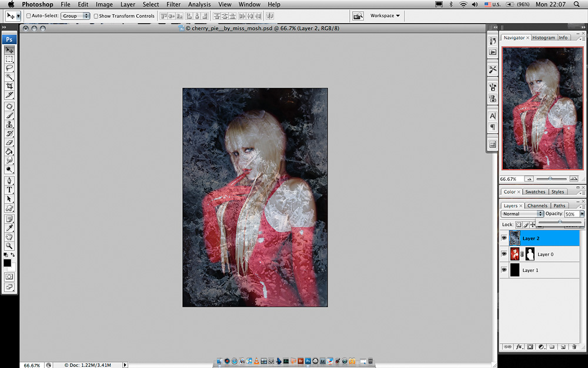The image size is (588, 368).
Task: Open the Workspace dropdown
Action: click(x=385, y=16)
